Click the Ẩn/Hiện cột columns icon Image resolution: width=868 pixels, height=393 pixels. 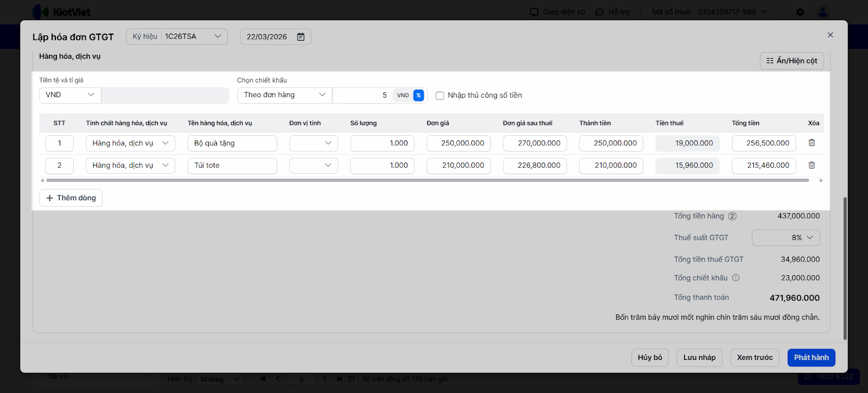pyautogui.click(x=770, y=61)
